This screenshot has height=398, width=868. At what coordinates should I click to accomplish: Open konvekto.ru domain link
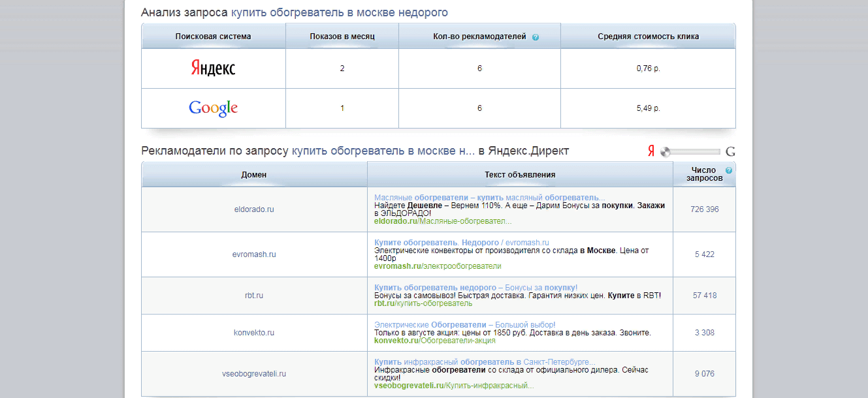253,333
